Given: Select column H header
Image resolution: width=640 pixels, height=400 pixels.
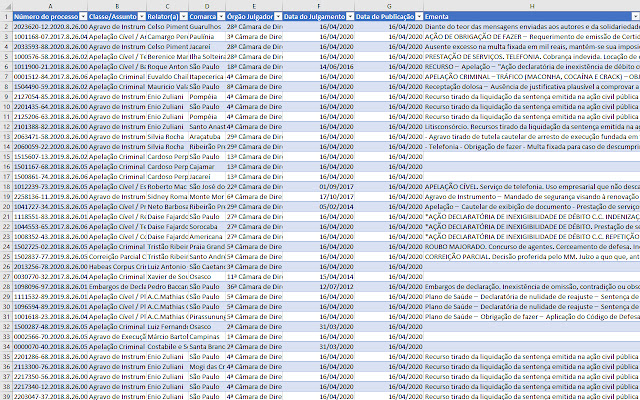Looking at the screenshot, I should pyautogui.click(x=530, y=6).
